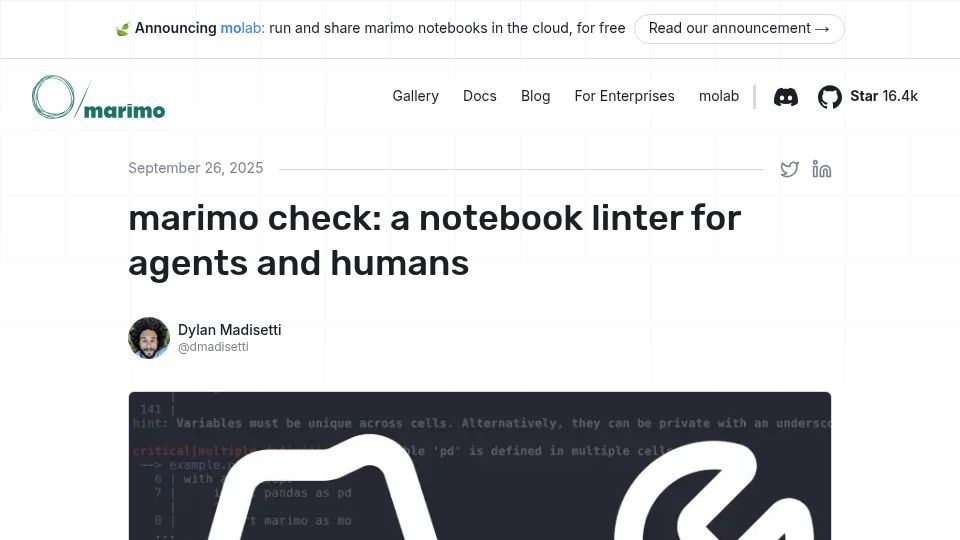Share the post via the LinkedIn icon
960x540 pixels.
tap(822, 169)
